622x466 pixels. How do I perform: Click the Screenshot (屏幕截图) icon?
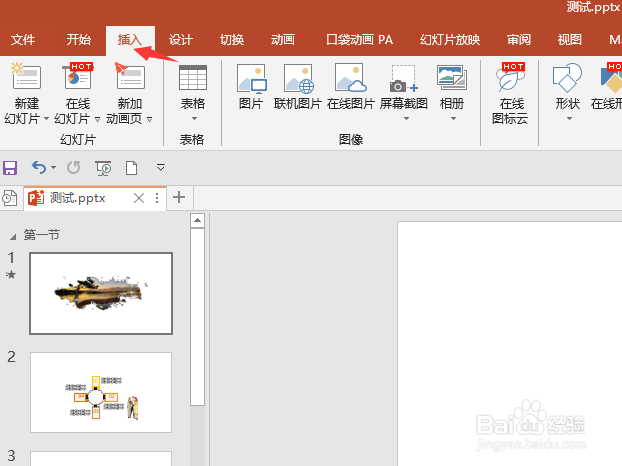click(x=404, y=79)
